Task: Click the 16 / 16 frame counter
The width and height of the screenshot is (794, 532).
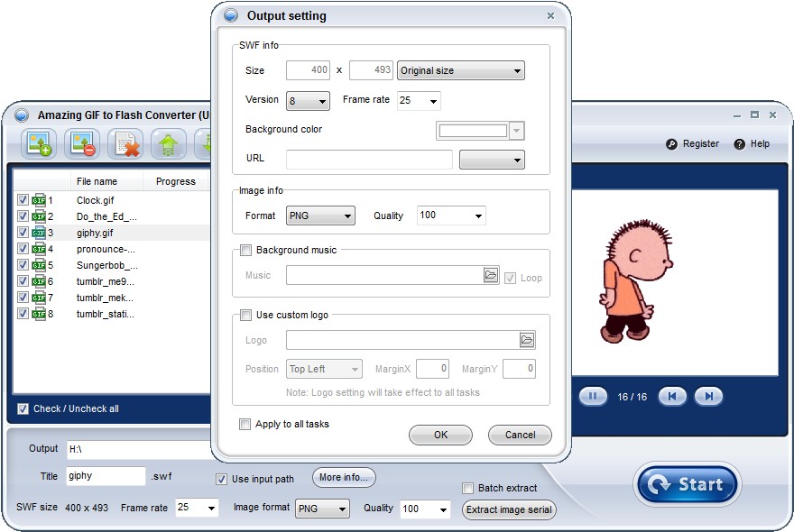Action: pyautogui.click(x=632, y=397)
